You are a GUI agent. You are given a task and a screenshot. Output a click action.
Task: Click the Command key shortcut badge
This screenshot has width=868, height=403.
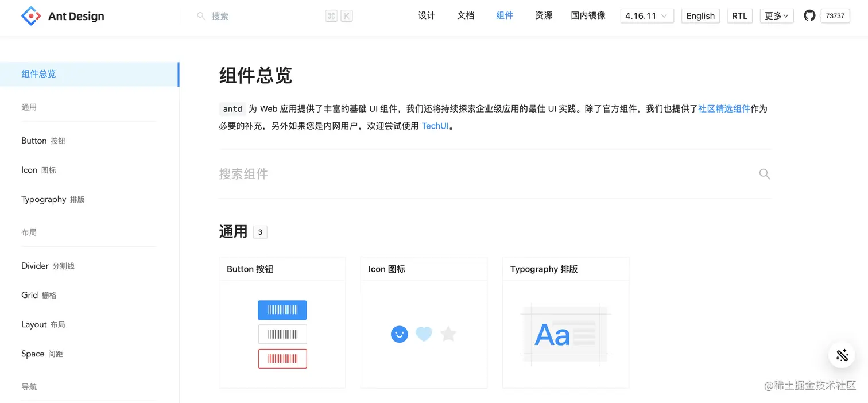coord(331,16)
